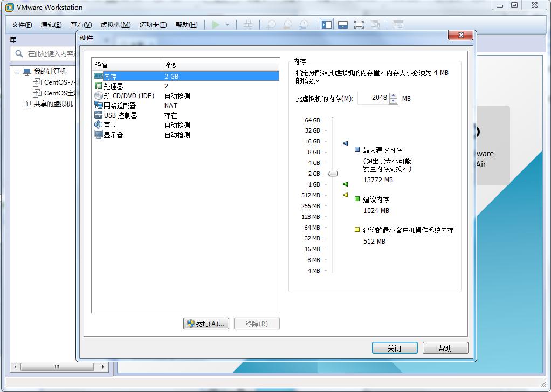The image size is (551, 392).
Task: Select the CentOS-7 virtual machine
Action: pos(59,82)
